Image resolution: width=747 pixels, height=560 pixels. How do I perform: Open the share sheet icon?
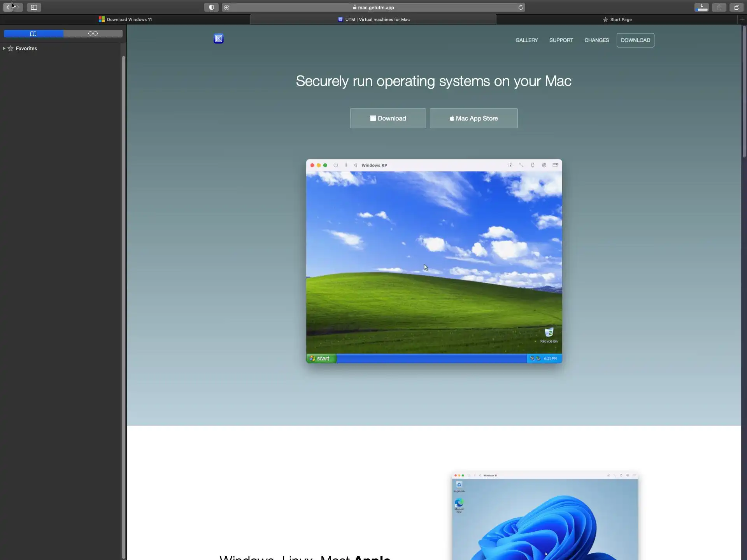point(719,7)
